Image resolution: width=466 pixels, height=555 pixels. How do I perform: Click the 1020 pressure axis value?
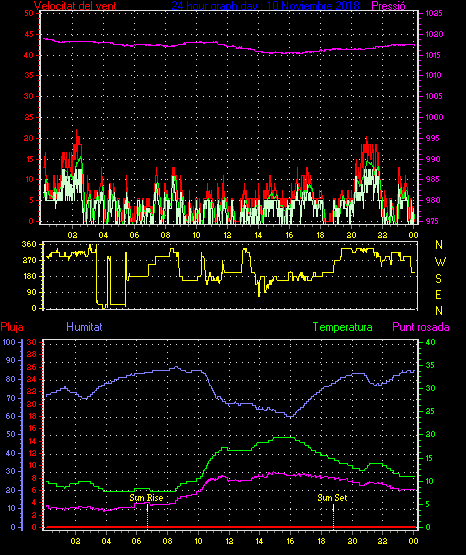point(434,34)
